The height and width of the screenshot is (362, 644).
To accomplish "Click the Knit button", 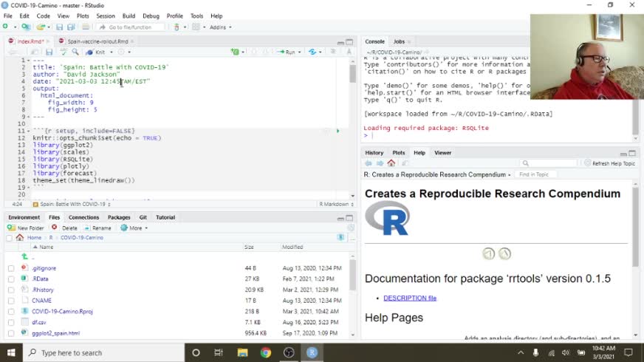I will 96,52.
